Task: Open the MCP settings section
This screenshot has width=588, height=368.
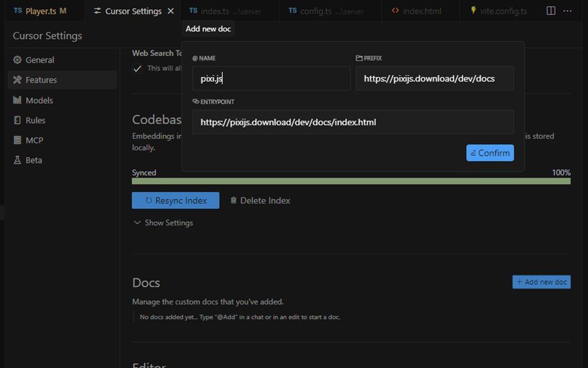Action: point(62,140)
